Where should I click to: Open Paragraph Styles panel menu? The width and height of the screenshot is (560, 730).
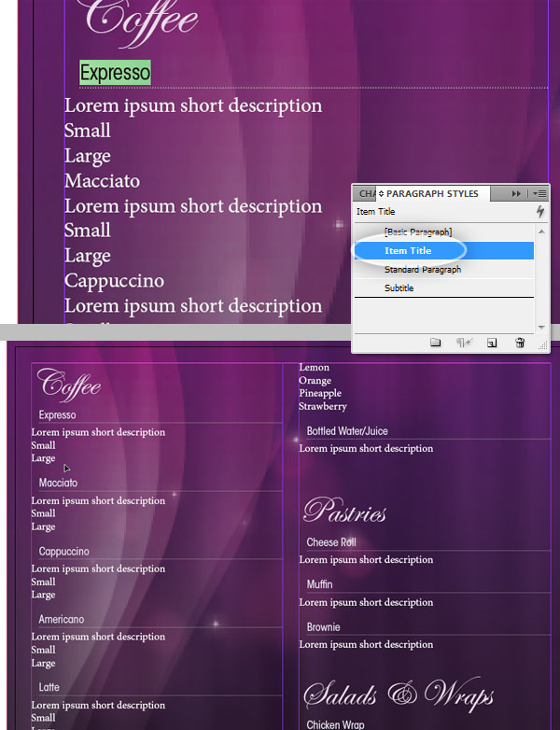click(x=540, y=193)
